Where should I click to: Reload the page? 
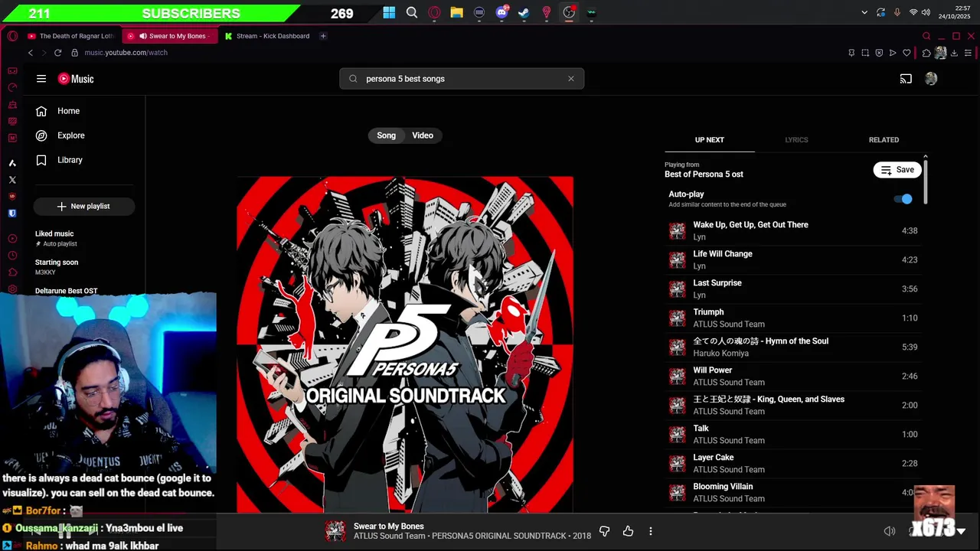[57, 53]
